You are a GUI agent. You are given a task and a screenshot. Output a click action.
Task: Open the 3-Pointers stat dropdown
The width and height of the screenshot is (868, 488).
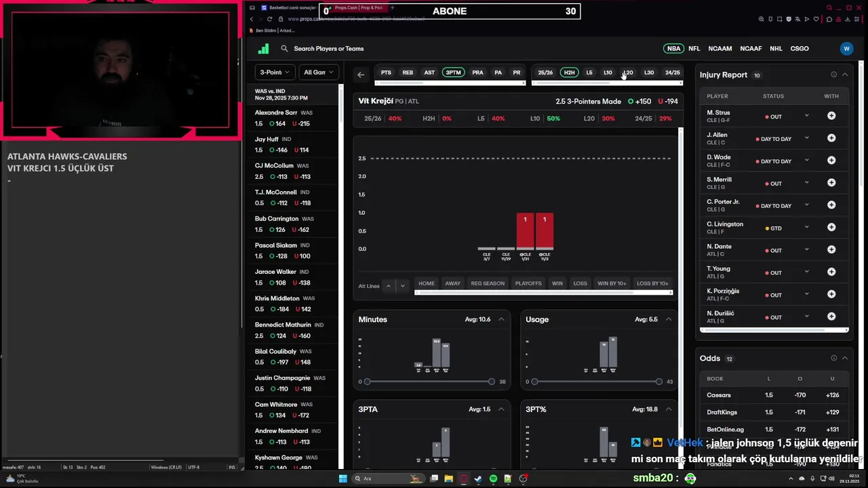(275, 73)
